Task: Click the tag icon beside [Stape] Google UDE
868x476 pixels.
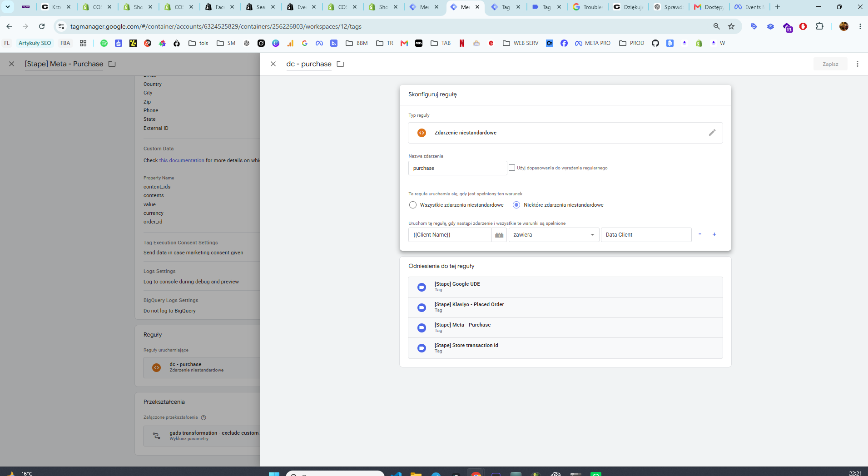Action: click(422, 287)
